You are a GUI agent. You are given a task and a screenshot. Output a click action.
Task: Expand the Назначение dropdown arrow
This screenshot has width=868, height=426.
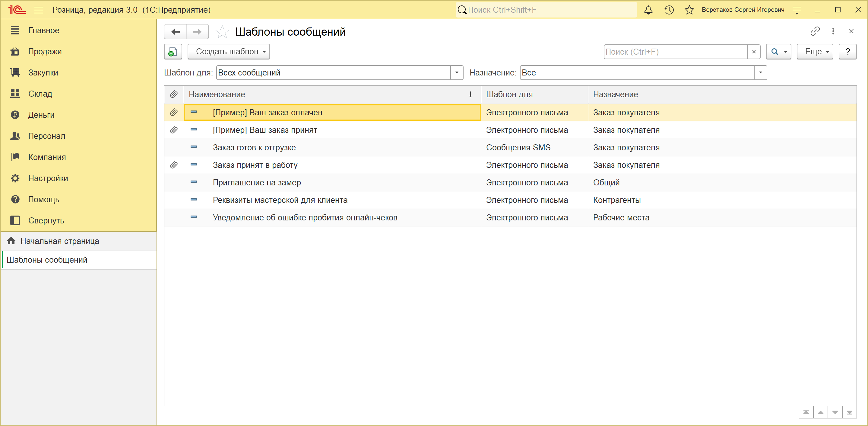pyautogui.click(x=761, y=72)
